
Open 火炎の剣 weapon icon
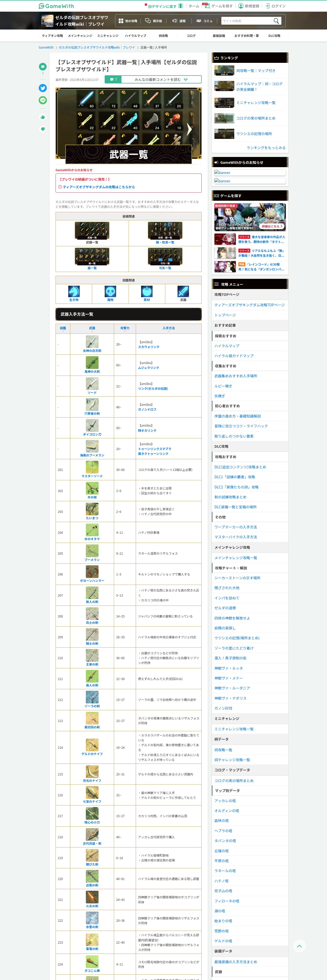(x=92, y=897)
